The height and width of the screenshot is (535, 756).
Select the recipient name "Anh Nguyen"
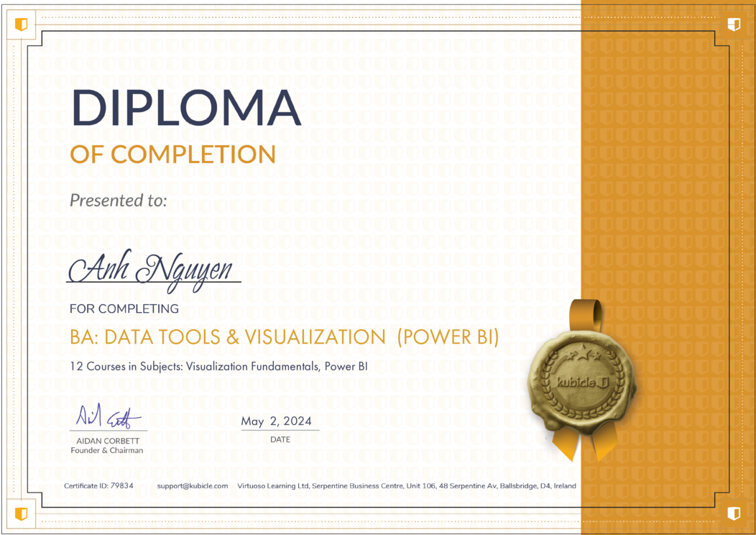click(152, 270)
